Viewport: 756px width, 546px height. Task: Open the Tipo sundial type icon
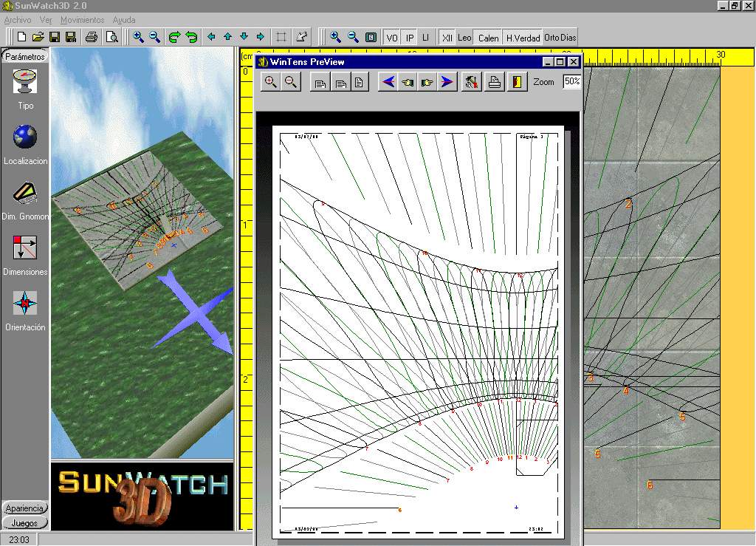click(x=24, y=81)
